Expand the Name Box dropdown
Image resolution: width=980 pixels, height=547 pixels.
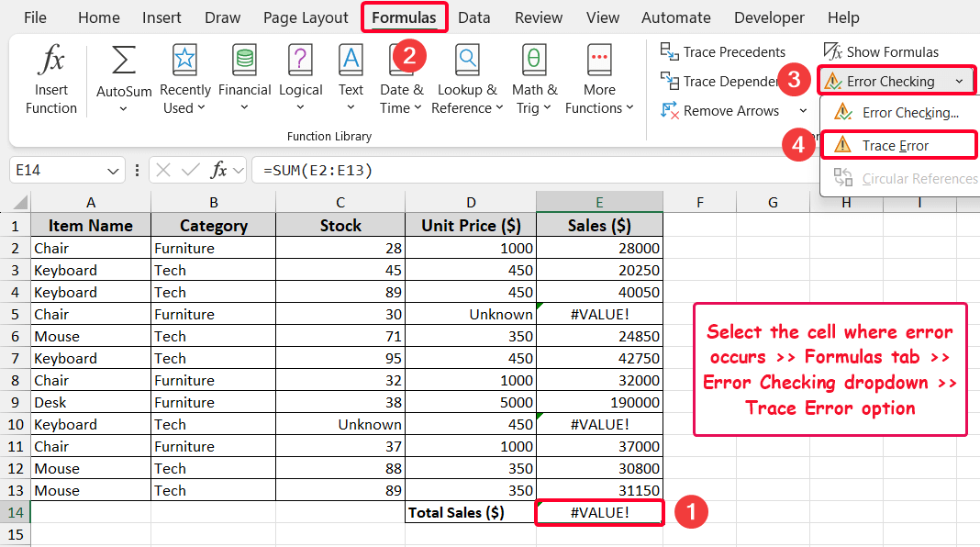click(114, 170)
